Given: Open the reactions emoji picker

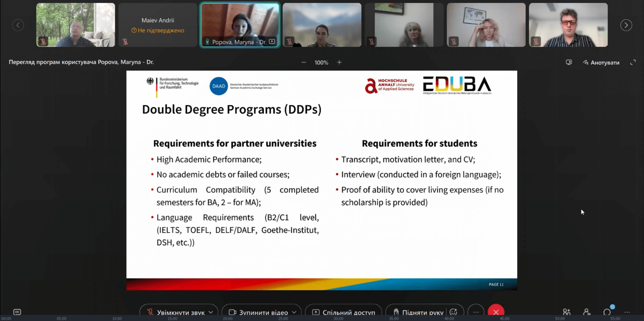Looking at the screenshot, I should coord(453,312).
